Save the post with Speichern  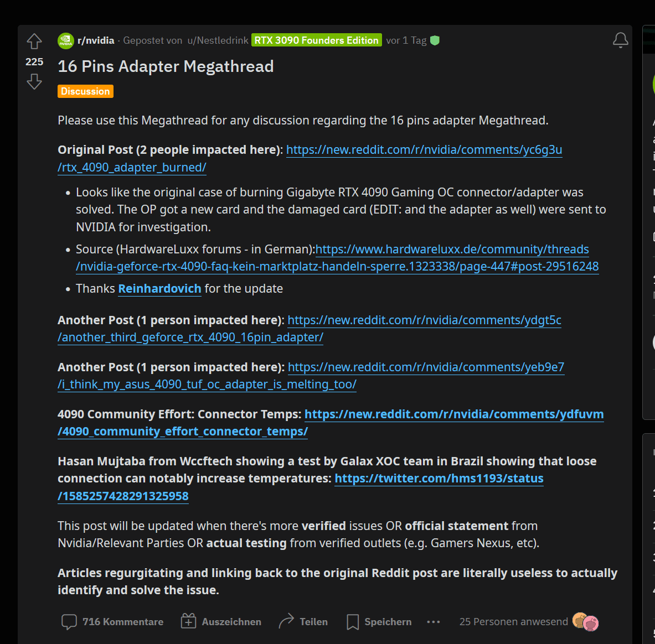(379, 621)
